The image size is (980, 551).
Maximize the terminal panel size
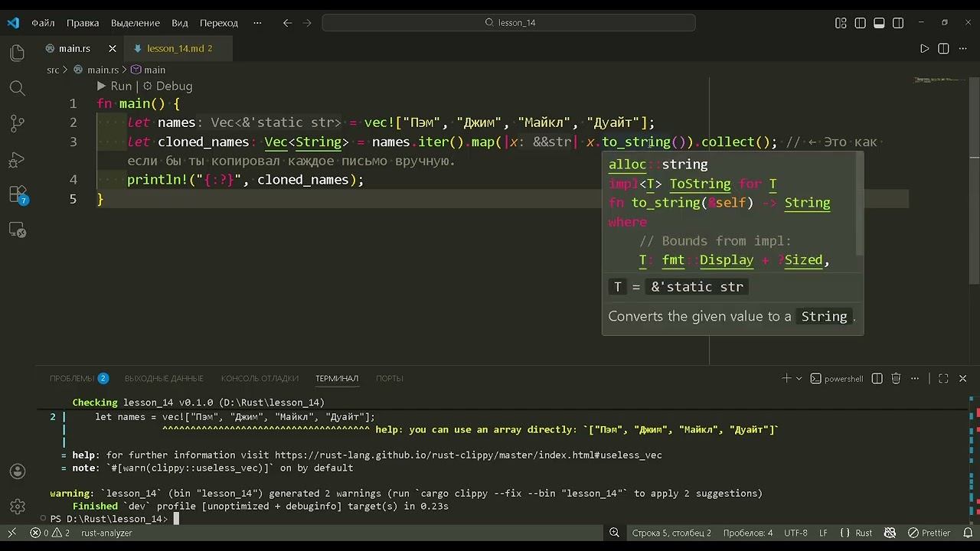pos(943,378)
